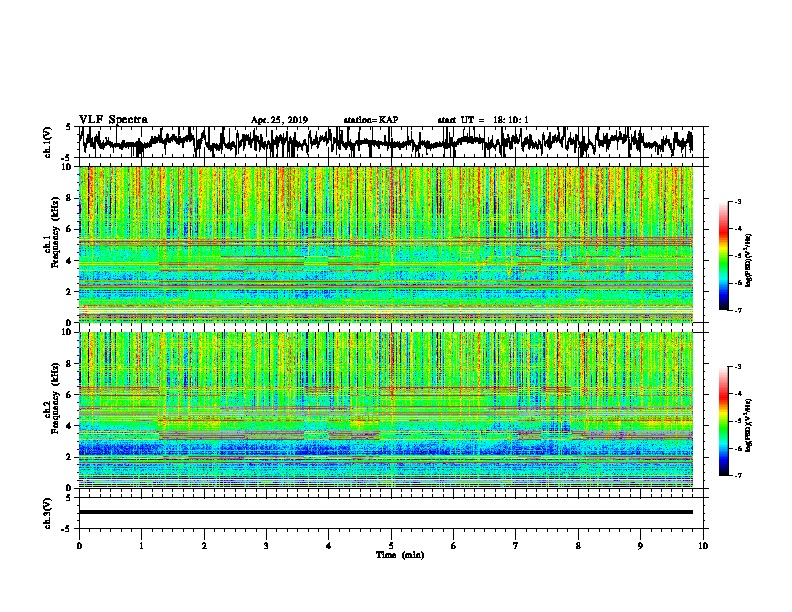Click time axis tick label "9"
This screenshot has width=792, height=612.
[x=640, y=546]
